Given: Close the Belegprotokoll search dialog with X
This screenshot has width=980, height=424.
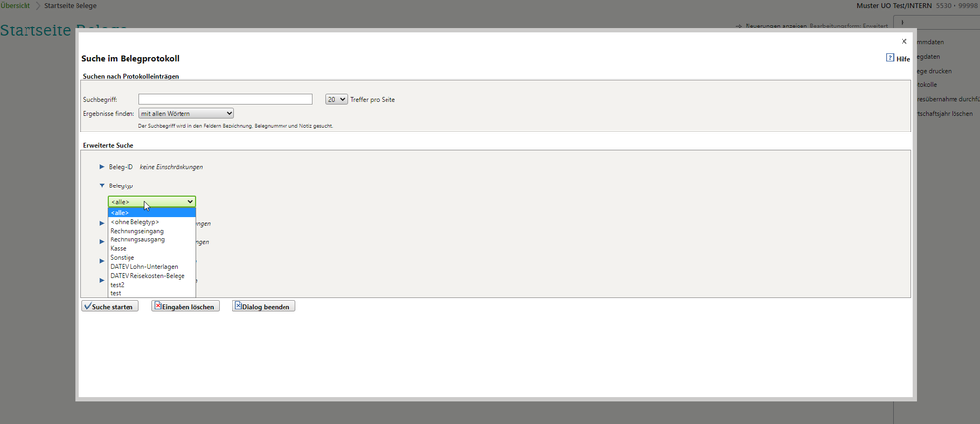Looking at the screenshot, I should (903, 42).
